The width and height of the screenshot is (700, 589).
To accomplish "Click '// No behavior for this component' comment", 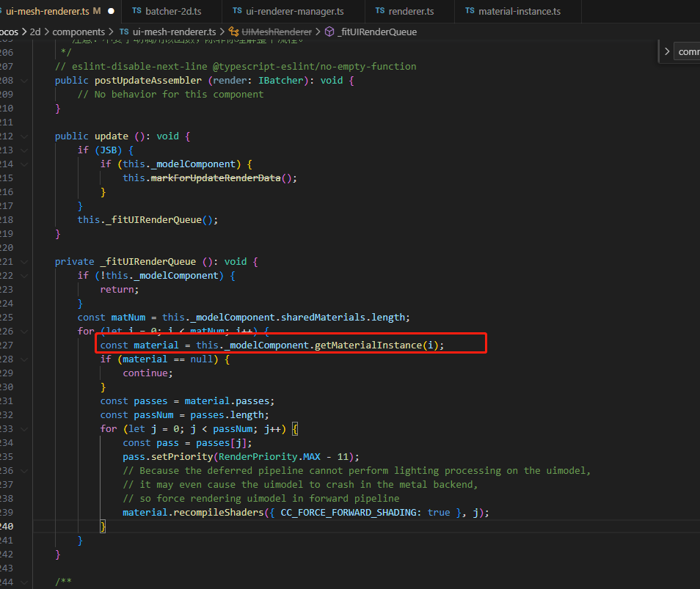I will click(x=170, y=95).
